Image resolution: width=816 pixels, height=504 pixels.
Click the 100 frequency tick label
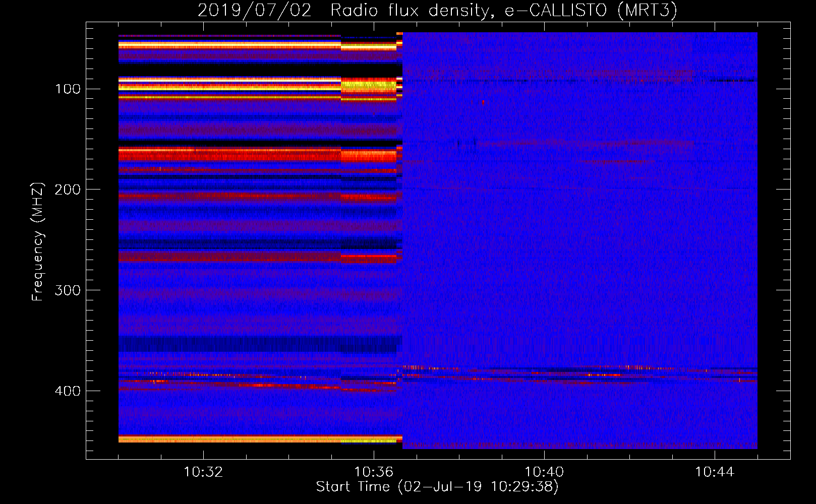pyautogui.click(x=68, y=89)
